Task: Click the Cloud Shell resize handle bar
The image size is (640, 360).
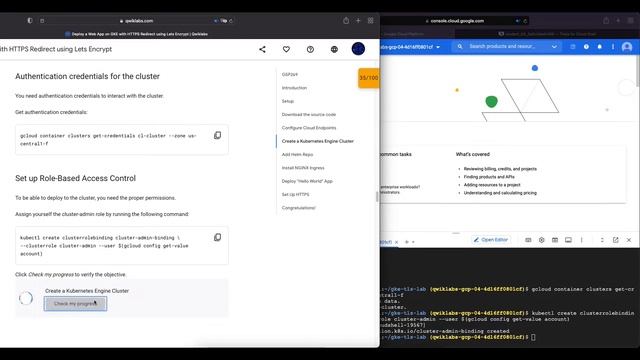Action: click(x=456, y=233)
